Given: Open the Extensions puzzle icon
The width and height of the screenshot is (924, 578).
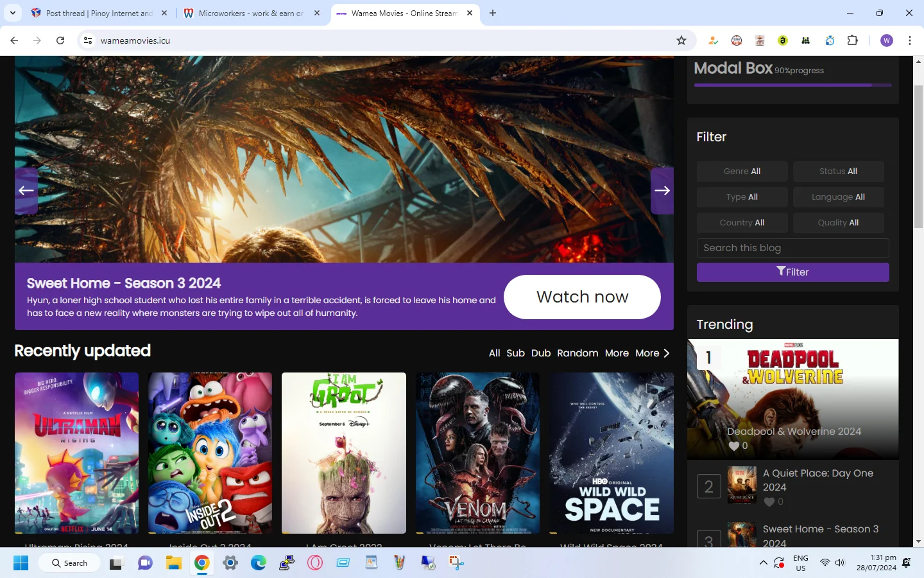Looking at the screenshot, I should pyautogui.click(x=852, y=40).
